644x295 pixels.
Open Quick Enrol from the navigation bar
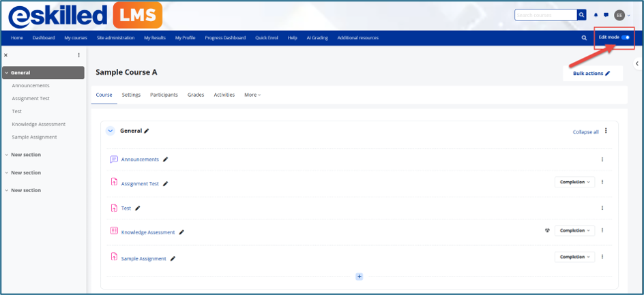click(x=267, y=37)
